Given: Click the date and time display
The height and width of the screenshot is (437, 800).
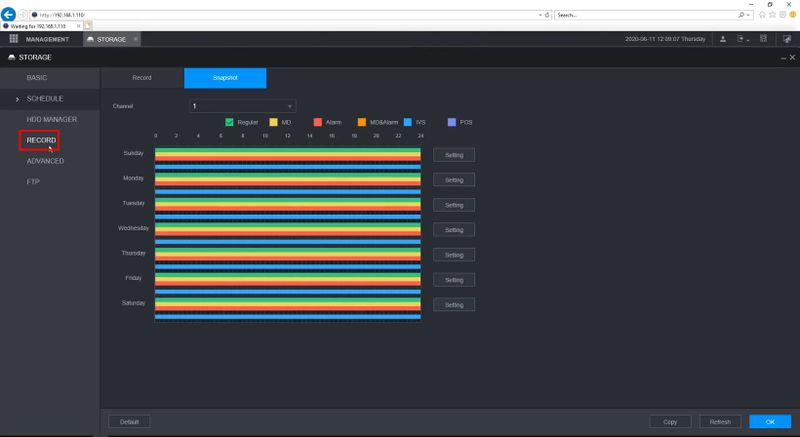Looking at the screenshot, I should click(665, 39).
